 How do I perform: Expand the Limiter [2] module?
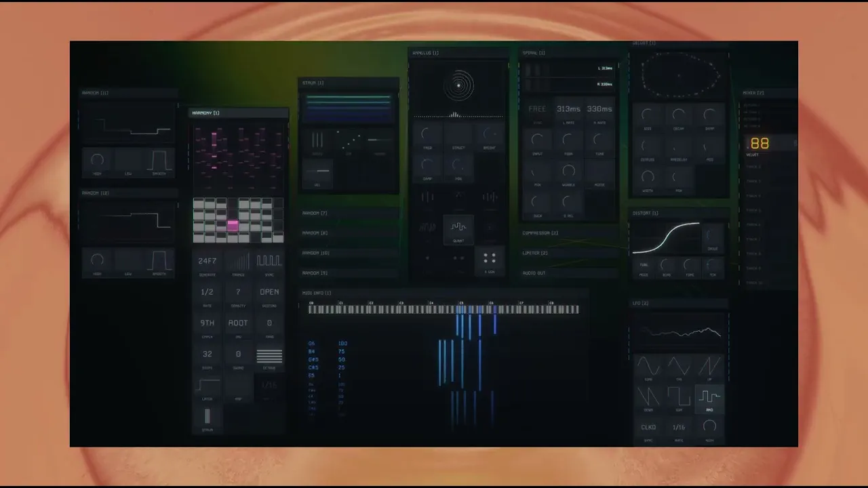tap(570, 253)
